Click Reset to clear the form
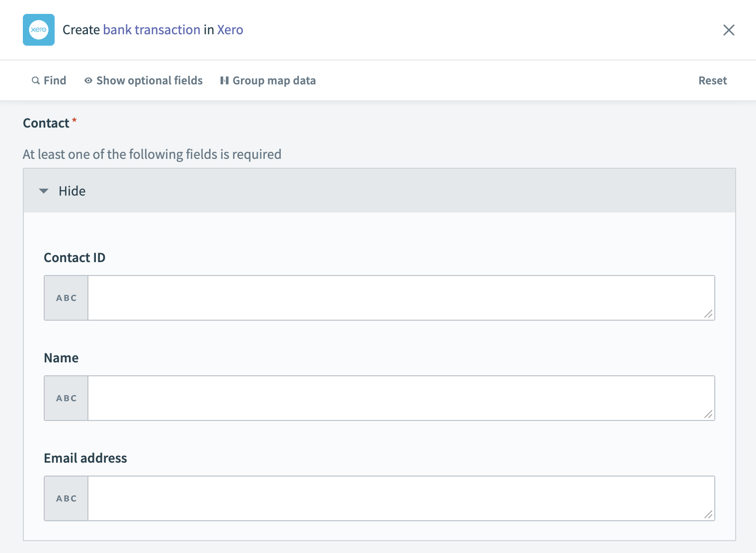 click(712, 80)
